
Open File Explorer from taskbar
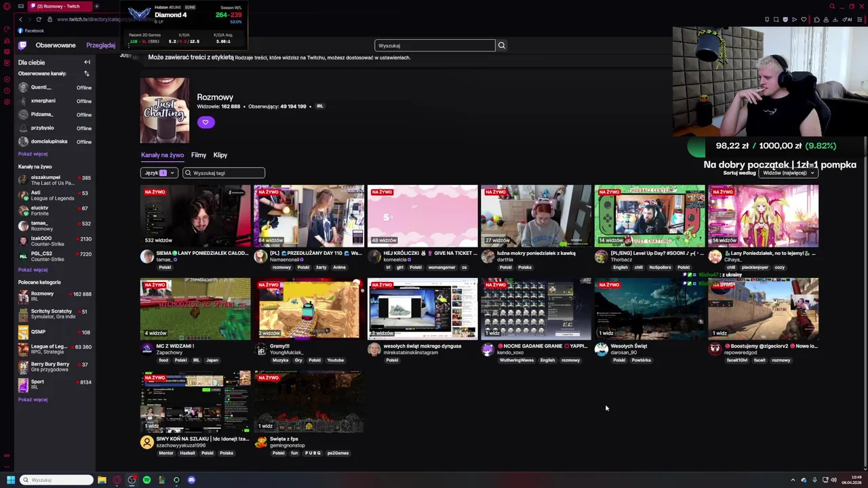click(x=102, y=480)
